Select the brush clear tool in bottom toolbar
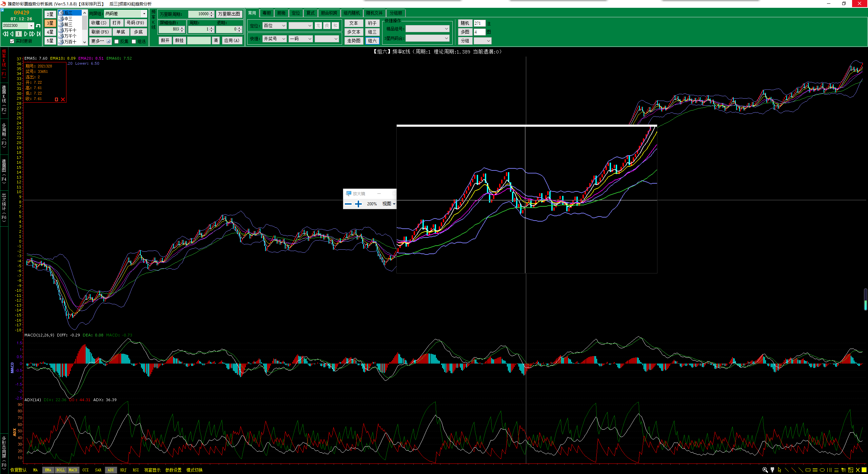The image size is (868, 474). [772, 470]
